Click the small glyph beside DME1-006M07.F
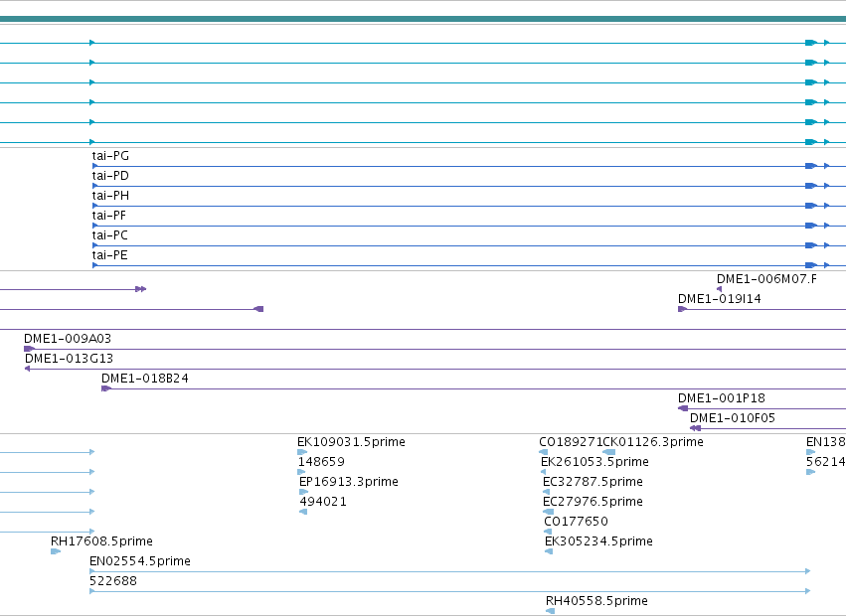 (x=719, y=289)
